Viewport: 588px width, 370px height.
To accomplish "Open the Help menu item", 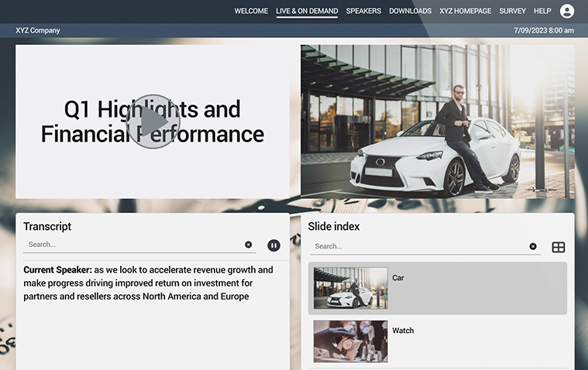I will pos(542,11).
